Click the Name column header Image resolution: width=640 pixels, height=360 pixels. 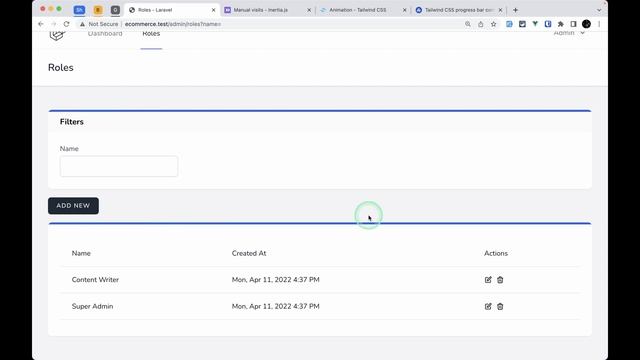tap(81, 253)
